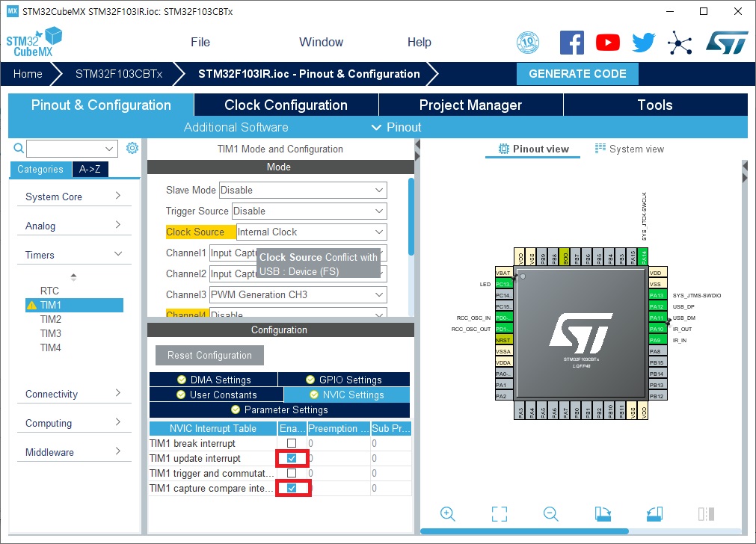Click the PA10 IR_OUT pin

point(658,329)
